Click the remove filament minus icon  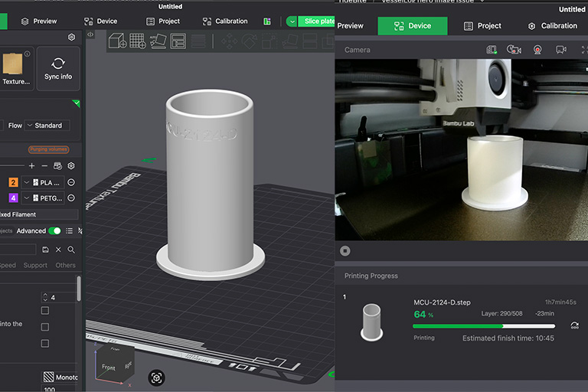click(x=44, y=165)
